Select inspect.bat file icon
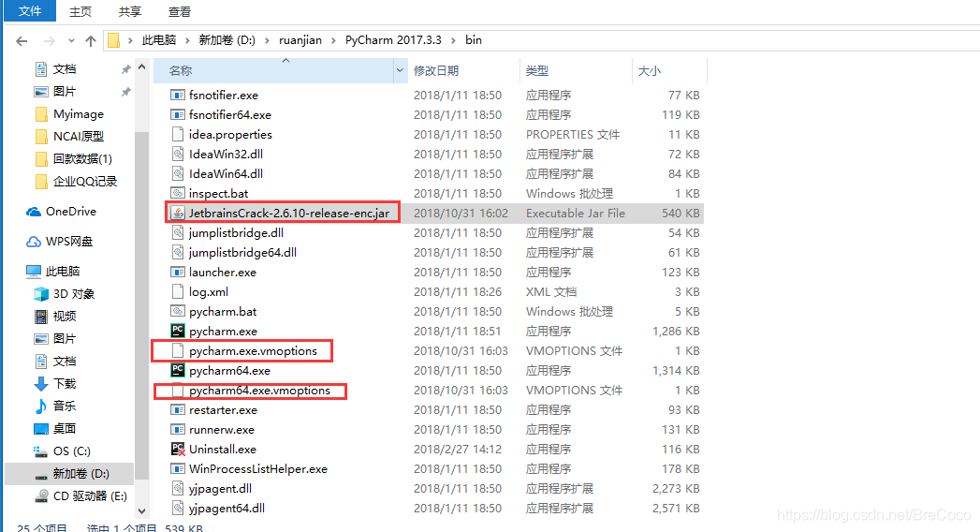980x532 pixels. [178, 194]
